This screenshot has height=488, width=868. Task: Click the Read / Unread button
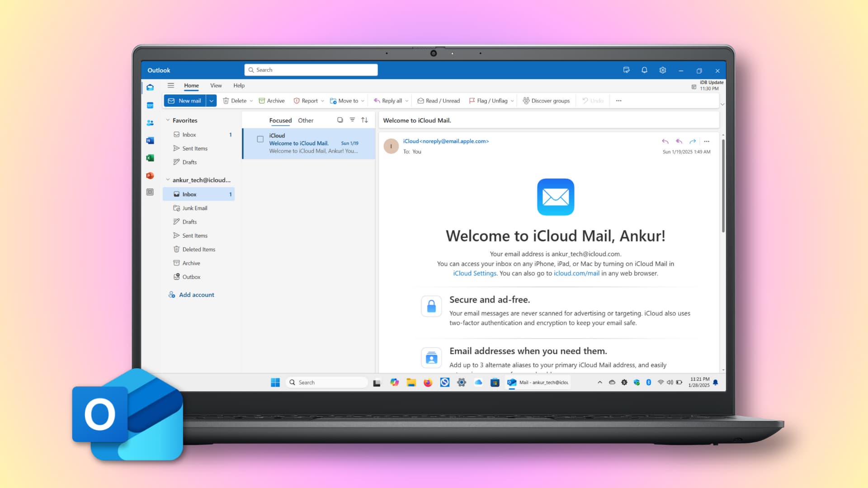click(438, 101)
